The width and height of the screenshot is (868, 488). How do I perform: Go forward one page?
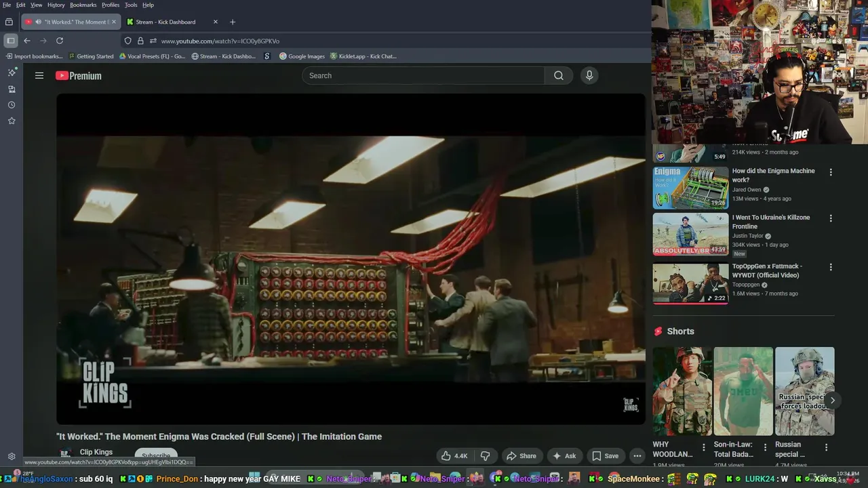click(43, 41)
